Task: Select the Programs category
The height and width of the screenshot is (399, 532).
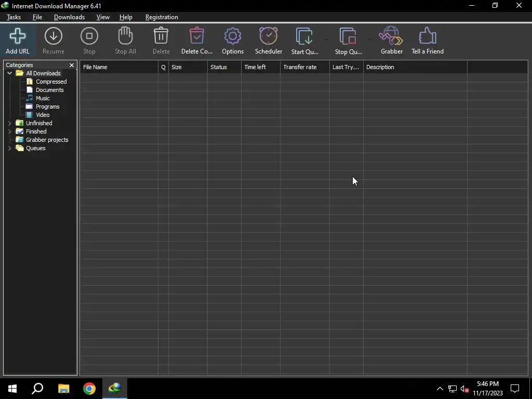Action: click(47, 107)
